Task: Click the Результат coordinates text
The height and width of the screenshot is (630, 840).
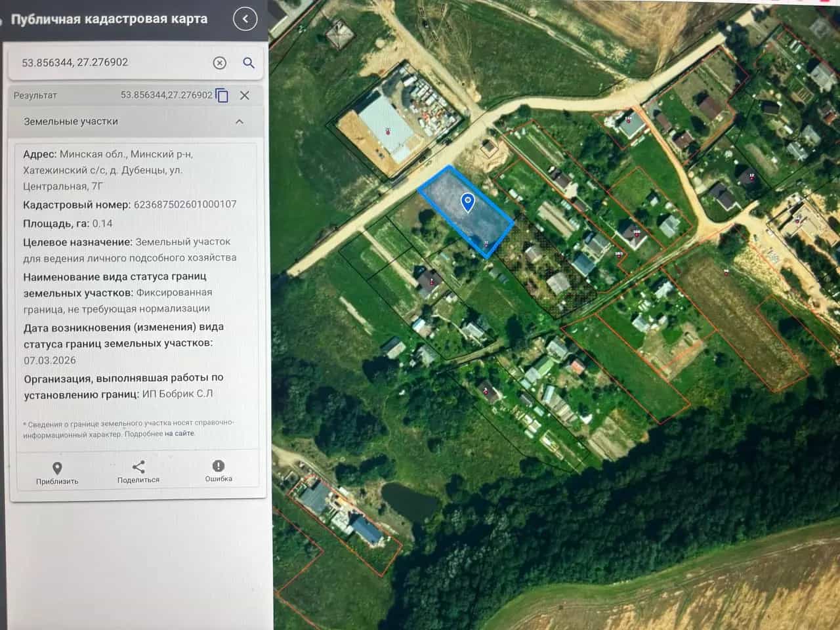Action: pos(167,95)
